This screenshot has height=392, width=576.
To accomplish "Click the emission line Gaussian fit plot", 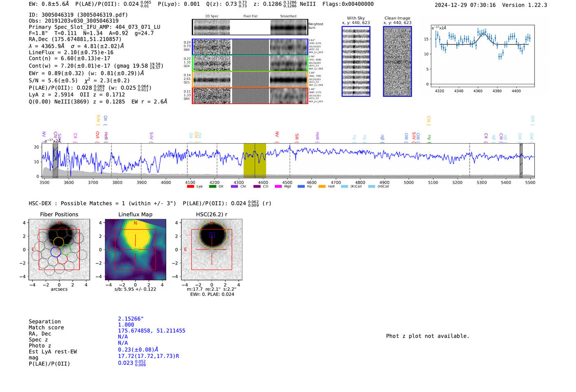I will [482, 56].
